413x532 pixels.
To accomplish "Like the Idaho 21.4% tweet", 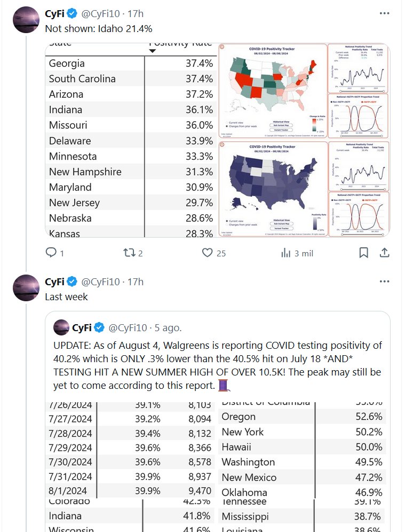I will 207,253.
